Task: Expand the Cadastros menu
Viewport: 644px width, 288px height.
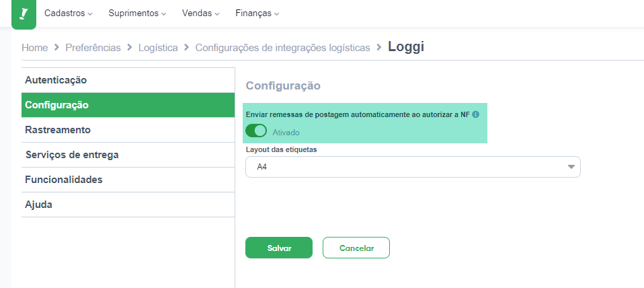Action: (x=68, y=13)
